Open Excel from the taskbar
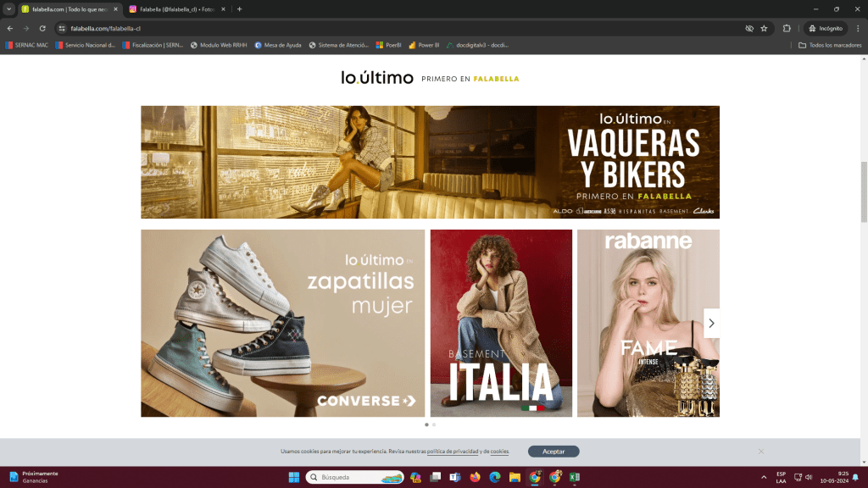 point(575,477)
